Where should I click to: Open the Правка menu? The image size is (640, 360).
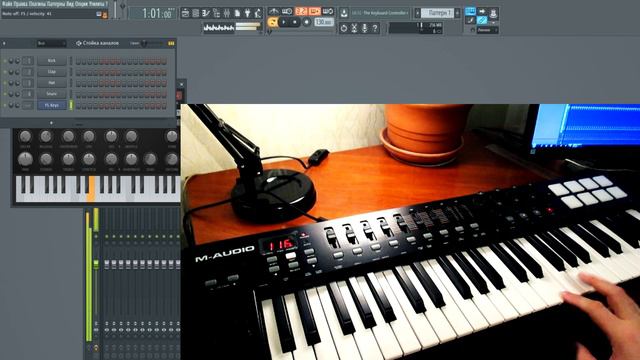pos(21,4)
